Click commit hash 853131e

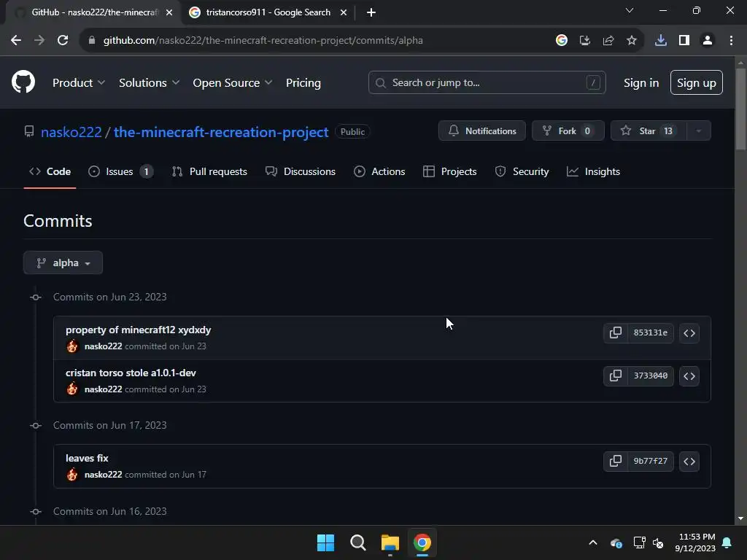tap(650, 332)
